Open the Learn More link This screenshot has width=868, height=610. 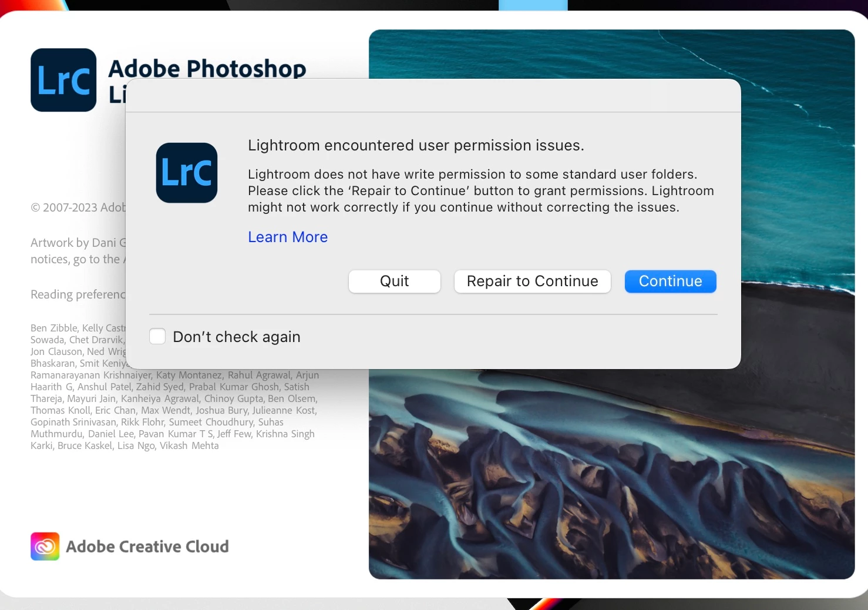288,237
